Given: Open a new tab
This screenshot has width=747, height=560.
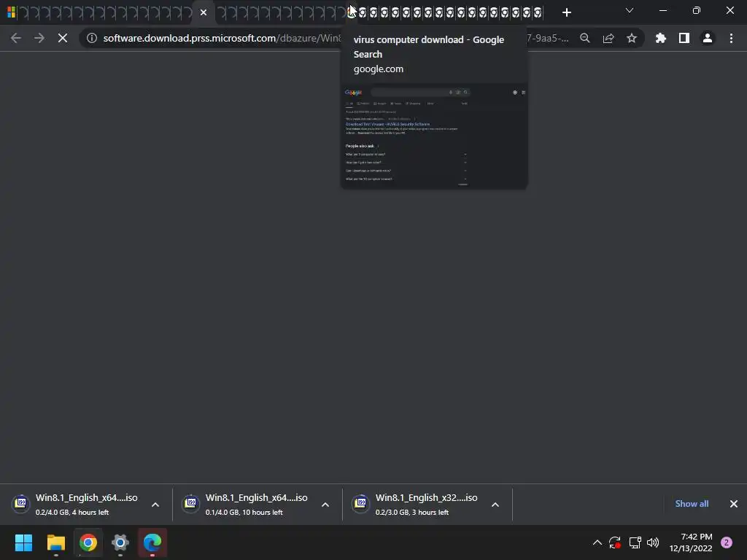Looking at the screenshot, I should [566, 12].
